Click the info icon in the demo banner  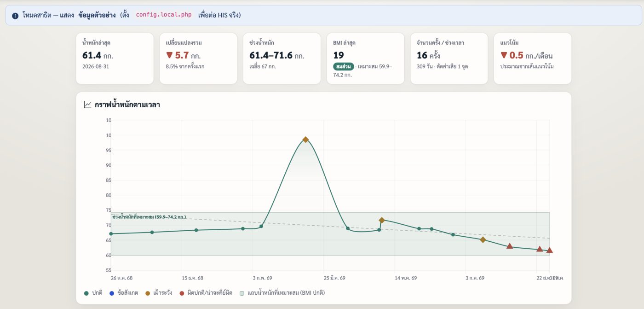point(15,15)
